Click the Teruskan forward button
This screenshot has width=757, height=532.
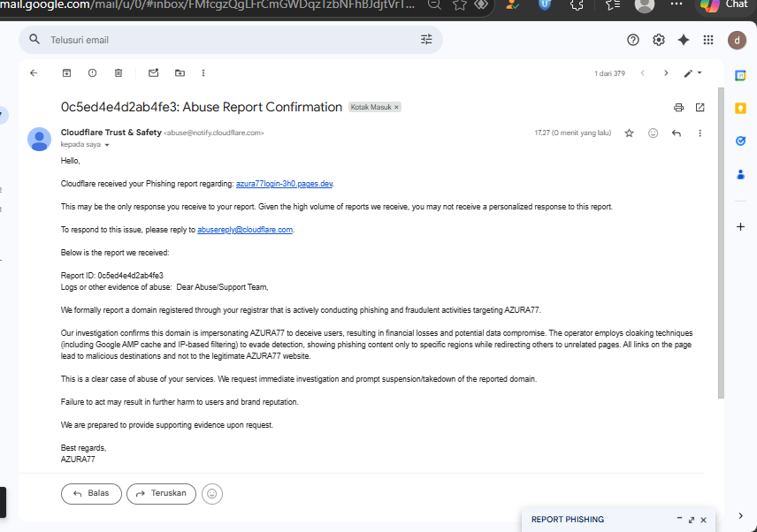(x=161, y=493)
